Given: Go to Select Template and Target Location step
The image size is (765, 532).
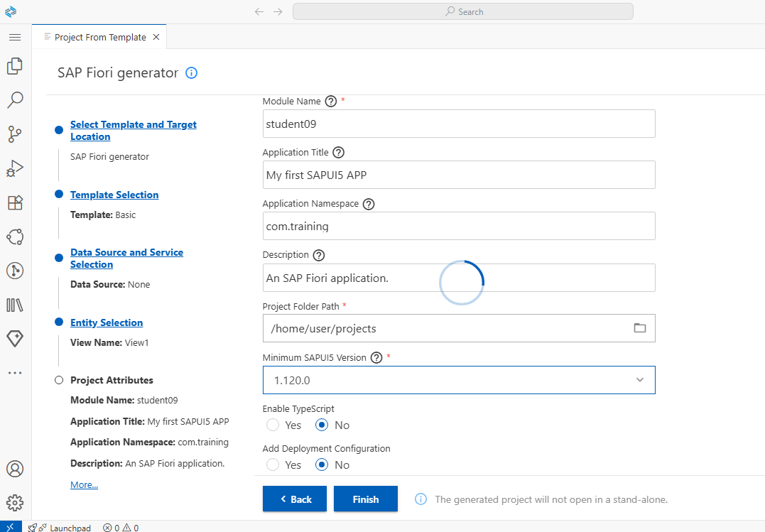Looking at the screenshot, I should click(x=134, y=130).
